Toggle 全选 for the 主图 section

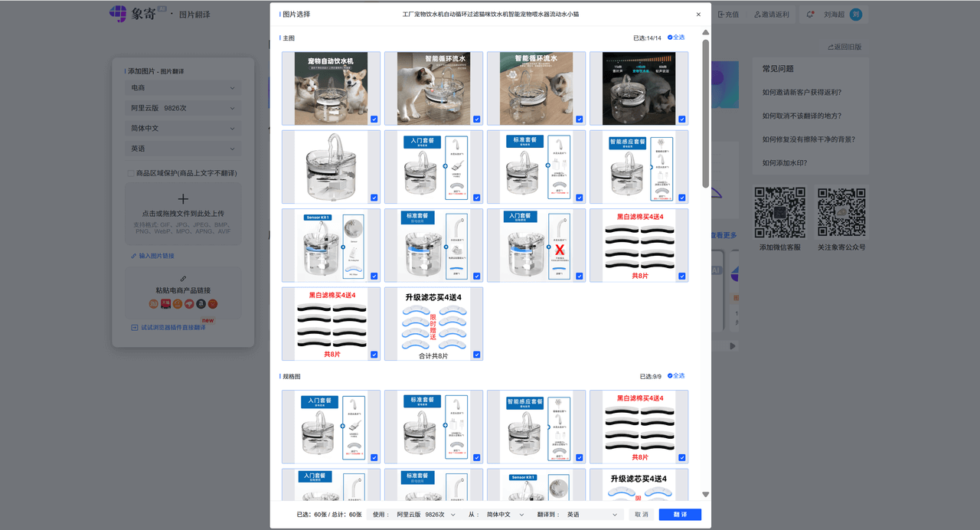pos(675,38)
